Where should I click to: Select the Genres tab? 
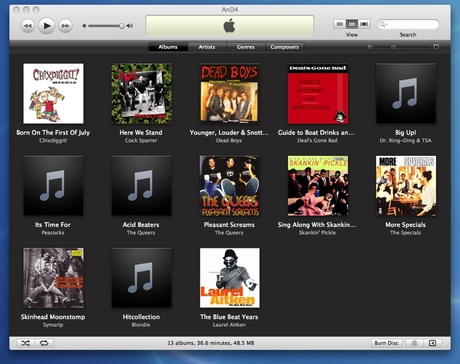pos(246,47)
